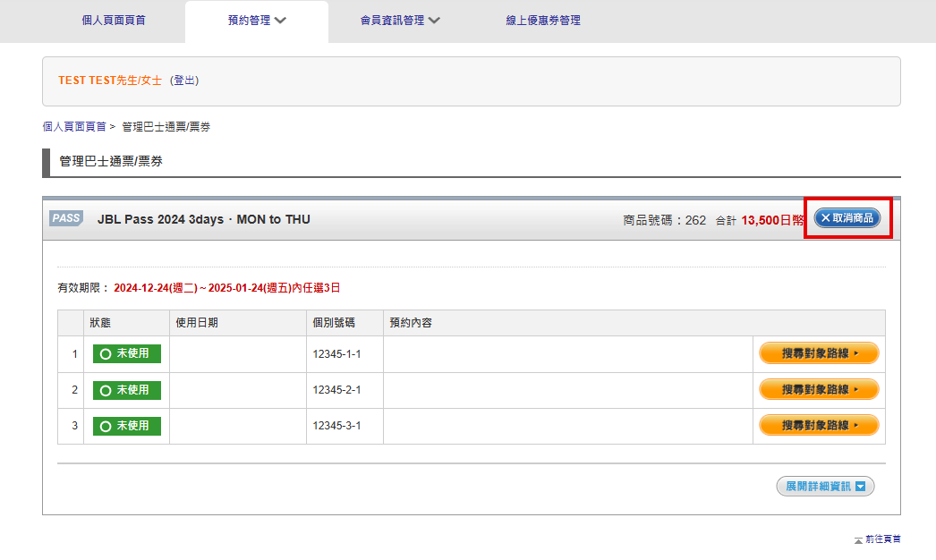Click the TEST TEST user name

87,81
